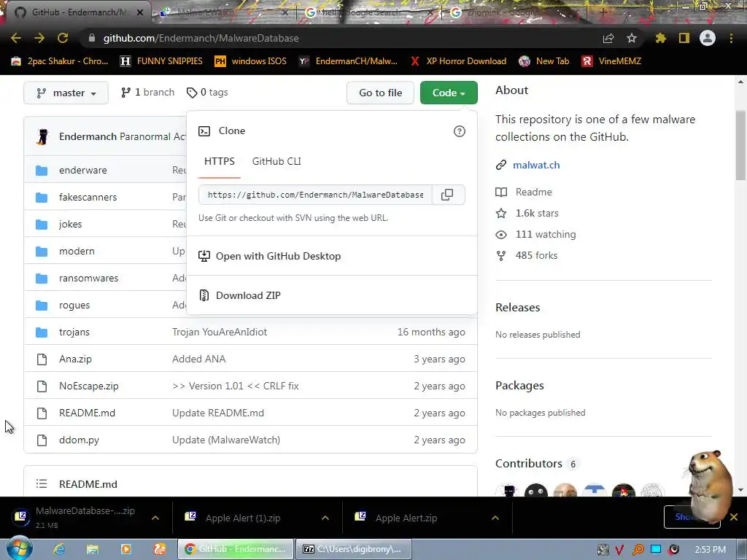Close the GitHub Endermanch browser tab
Image resolution: width=747 pixels, height=560 pixels.
(140, 12)
